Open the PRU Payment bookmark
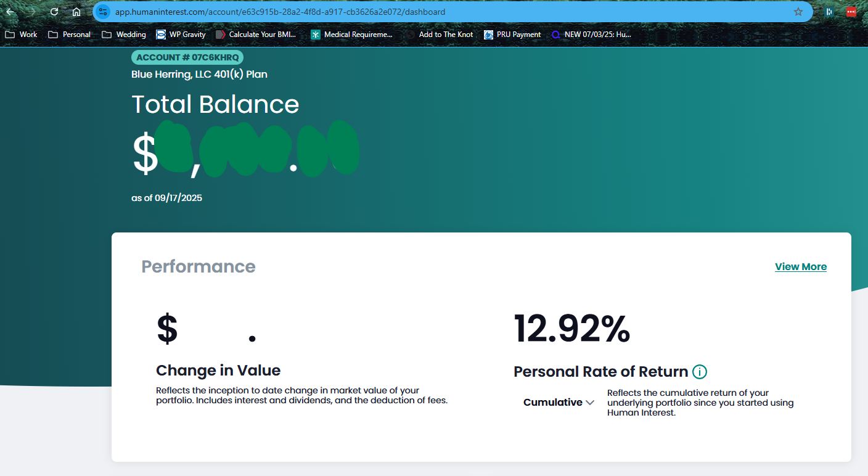 pyautogui.click(x=513, y=35)
